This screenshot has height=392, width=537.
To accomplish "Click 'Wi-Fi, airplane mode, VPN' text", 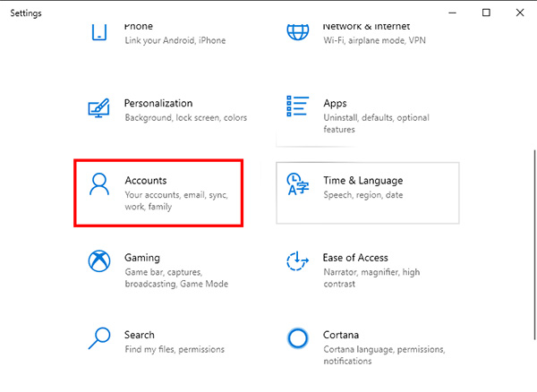I will click(x=375, y=40).
